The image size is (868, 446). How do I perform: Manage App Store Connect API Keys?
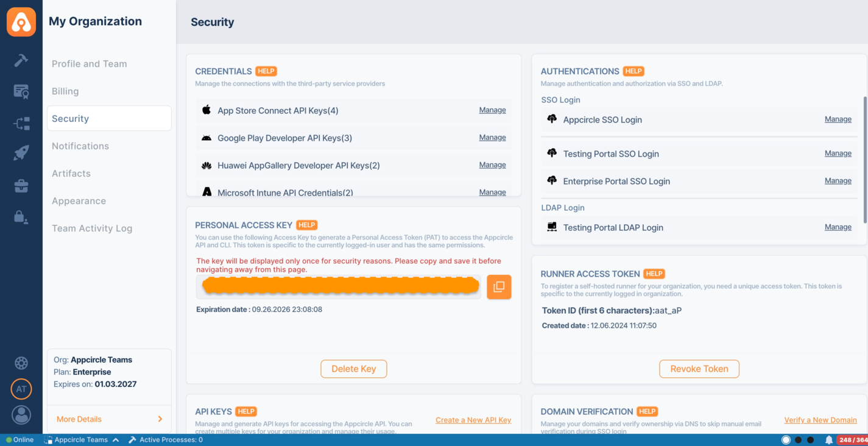click(x=492, y=110)
